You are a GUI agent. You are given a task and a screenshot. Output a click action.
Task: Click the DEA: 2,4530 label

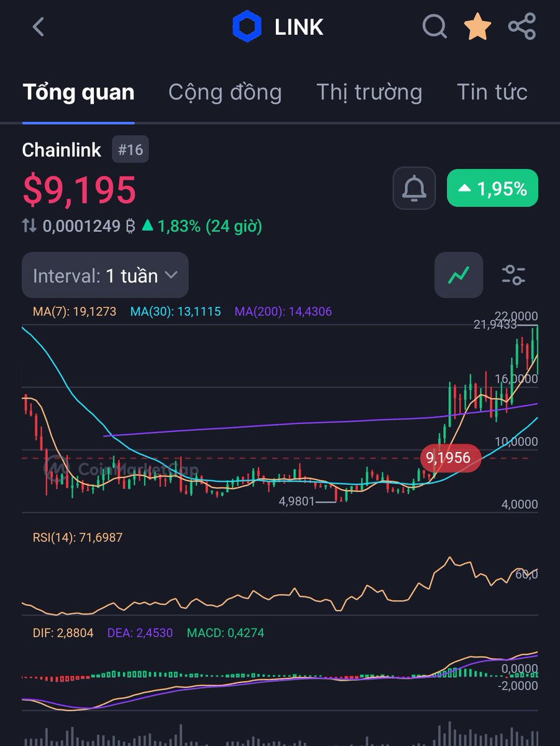coord(139,633)
